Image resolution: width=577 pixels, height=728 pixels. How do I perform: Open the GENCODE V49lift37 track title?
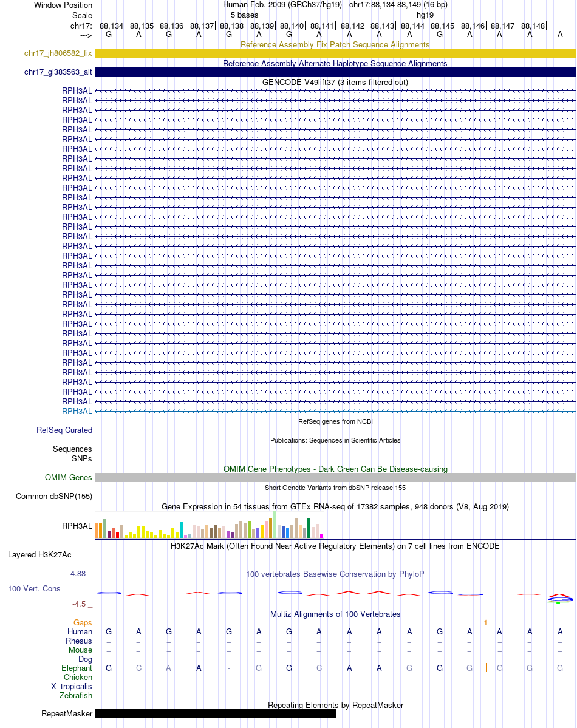click(x=335, y=82)
